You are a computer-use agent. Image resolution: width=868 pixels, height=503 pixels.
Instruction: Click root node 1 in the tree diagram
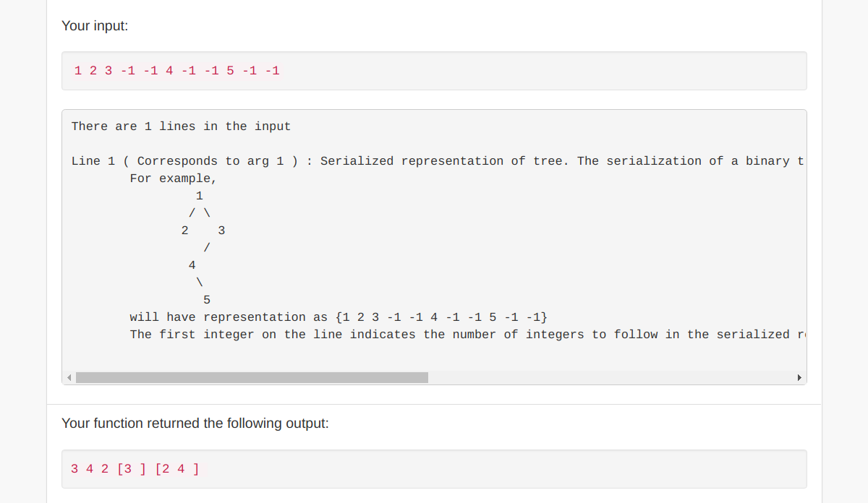(199, 196)
